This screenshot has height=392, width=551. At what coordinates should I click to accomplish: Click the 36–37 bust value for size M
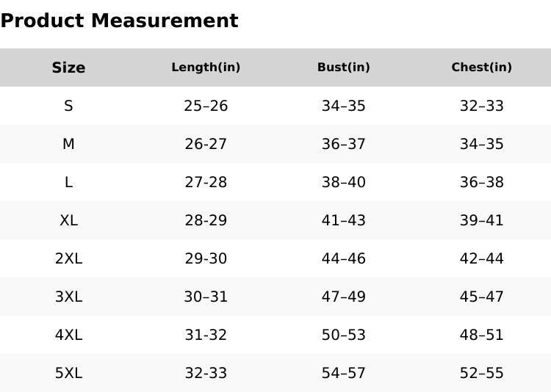(x=343, y=144)
